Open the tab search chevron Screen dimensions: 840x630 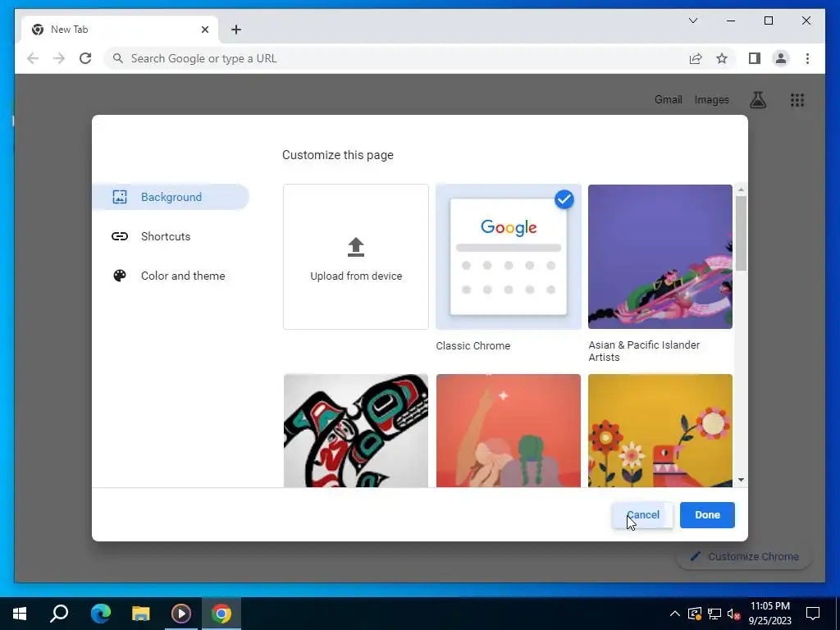(x=692, y=21)
